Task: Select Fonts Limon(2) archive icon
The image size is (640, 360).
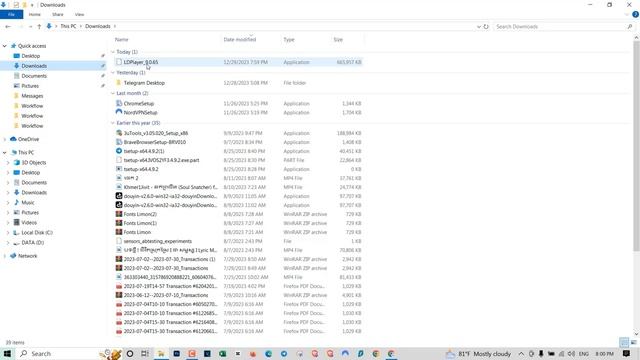Action: [119, 214]
